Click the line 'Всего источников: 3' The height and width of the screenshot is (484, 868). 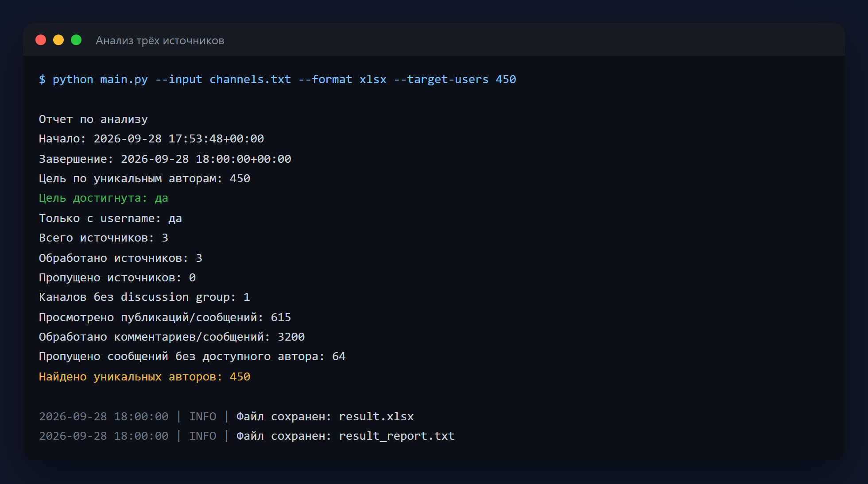tap(104, 238)
